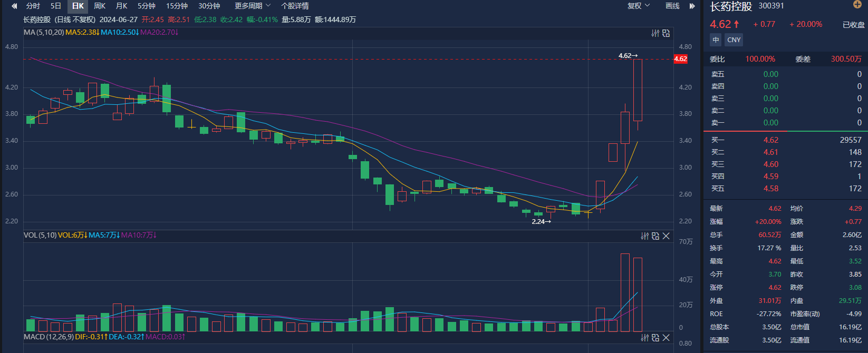Select the 分时 chart tab
Viewport: 868px width, 353px height.
click(x=33, y=6)
